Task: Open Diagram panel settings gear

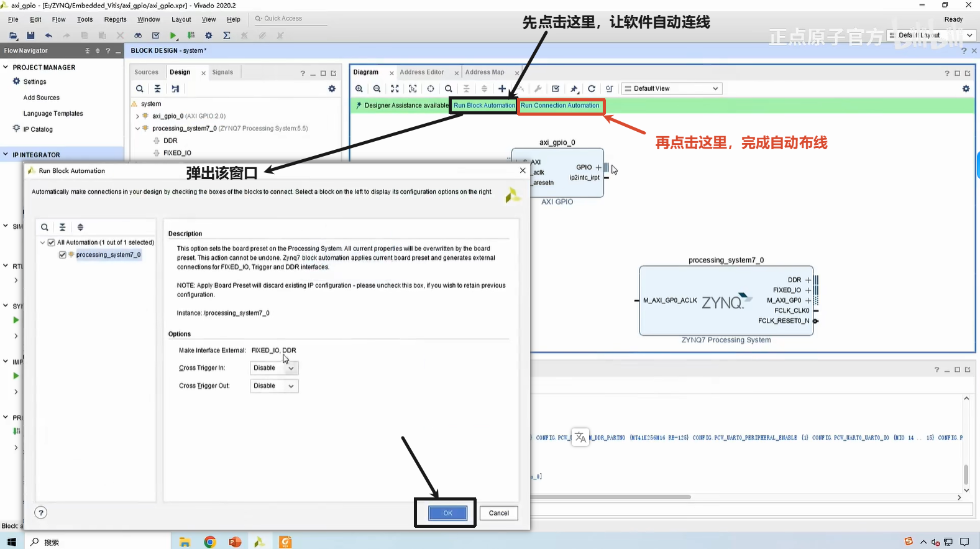Action: [966, 89]
